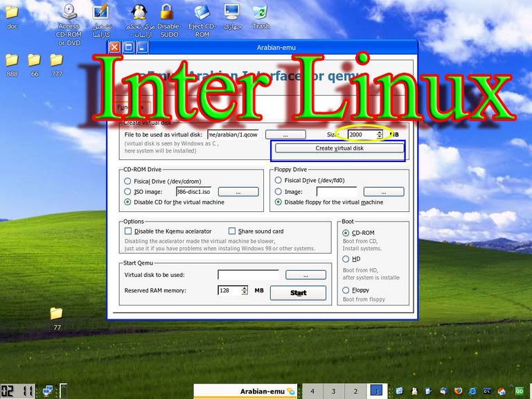The image size is (532, 399).
Task: Browse for virtual disk file to create
Action: (x=285, y=134)
